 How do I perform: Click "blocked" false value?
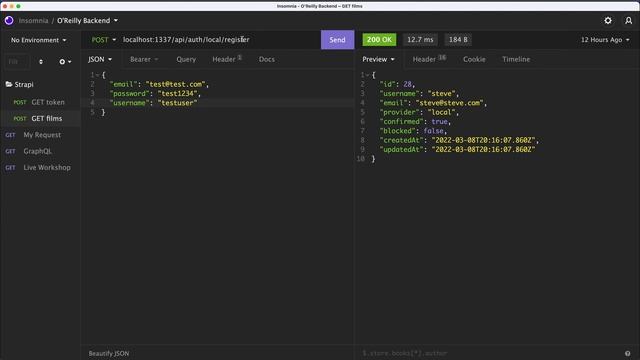tap(433, 131)
